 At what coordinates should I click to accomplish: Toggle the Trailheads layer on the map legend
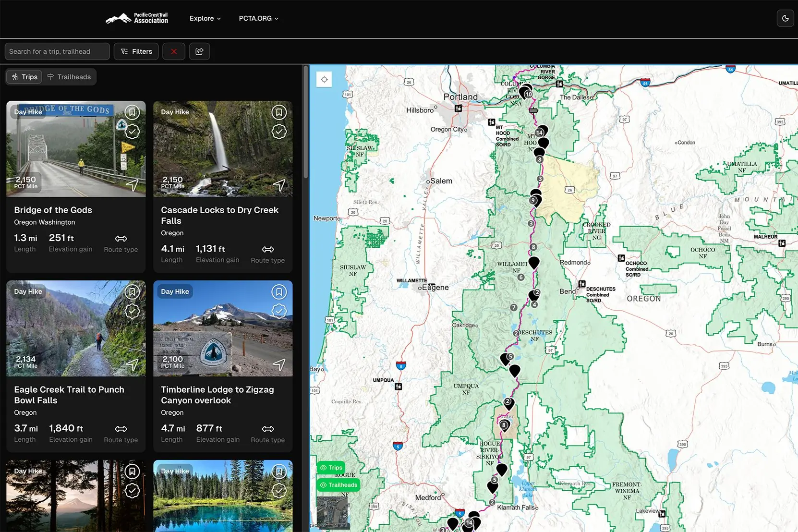[339, 484]
